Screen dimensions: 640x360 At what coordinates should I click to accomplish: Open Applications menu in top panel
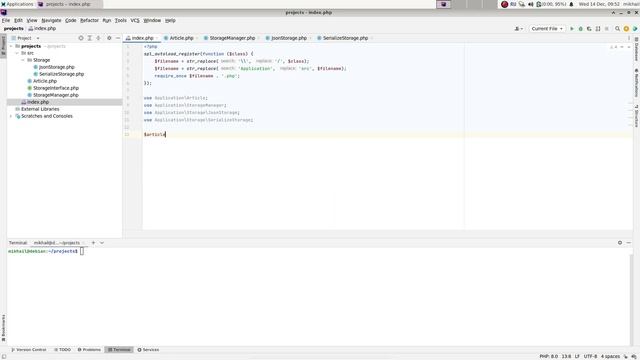(x=17, y=4)
